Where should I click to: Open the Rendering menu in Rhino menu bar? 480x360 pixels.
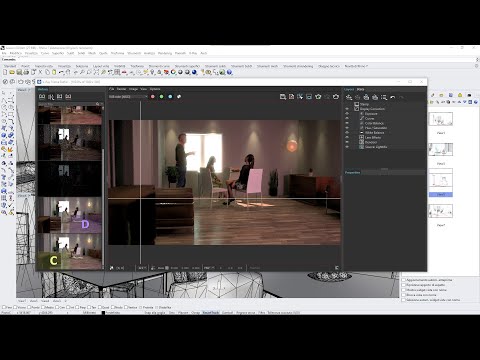coord(165,53)
